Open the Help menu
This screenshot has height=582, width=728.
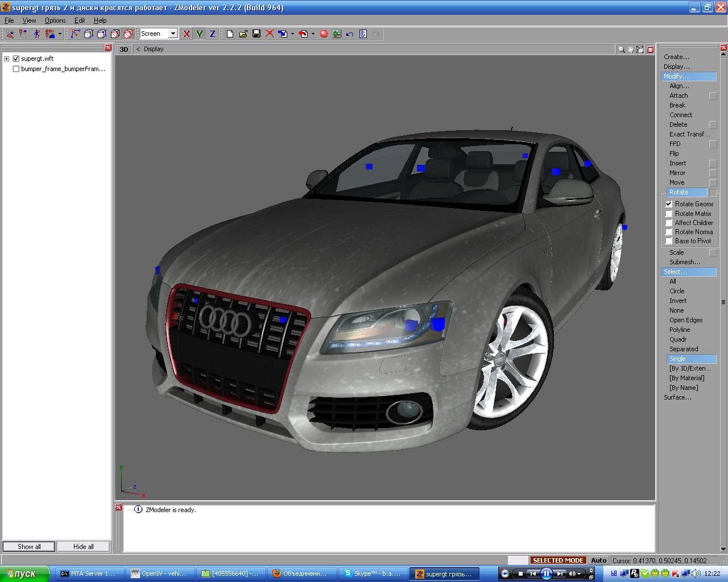click(x=100, y=20)
